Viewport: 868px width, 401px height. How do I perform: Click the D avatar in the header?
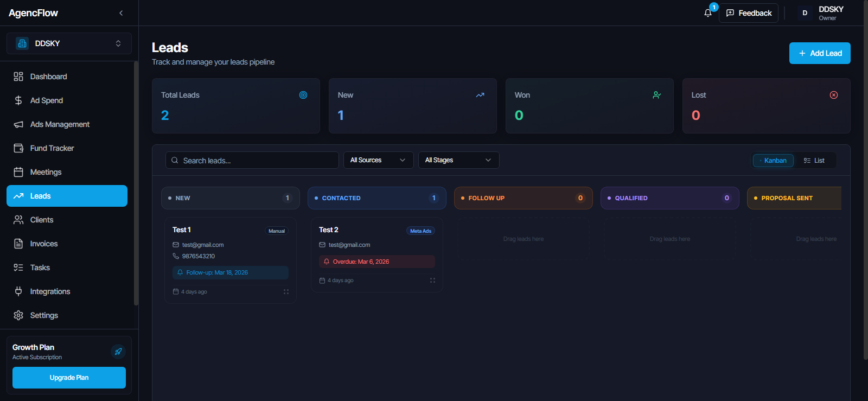pos(805,13)
